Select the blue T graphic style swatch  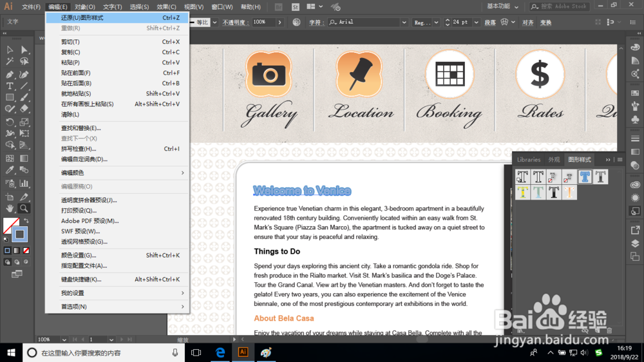pyautogui.click(x=585, y=176)
